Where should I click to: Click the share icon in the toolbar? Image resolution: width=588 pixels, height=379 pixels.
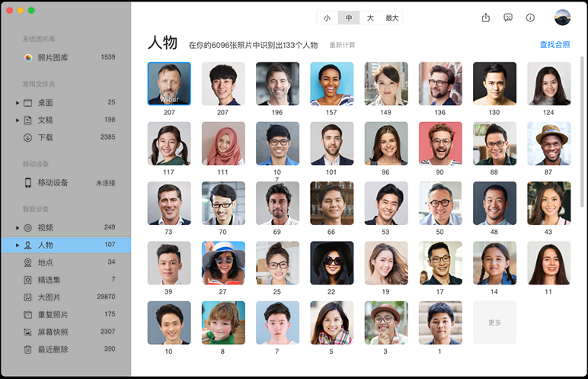click(486, 18)
